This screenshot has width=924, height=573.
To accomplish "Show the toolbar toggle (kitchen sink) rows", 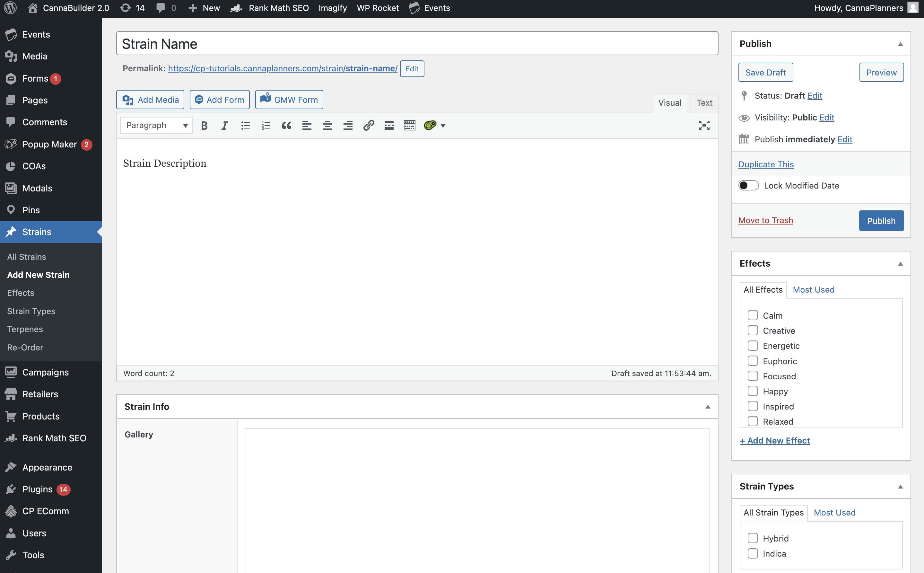I will click(x=409, y=126).
